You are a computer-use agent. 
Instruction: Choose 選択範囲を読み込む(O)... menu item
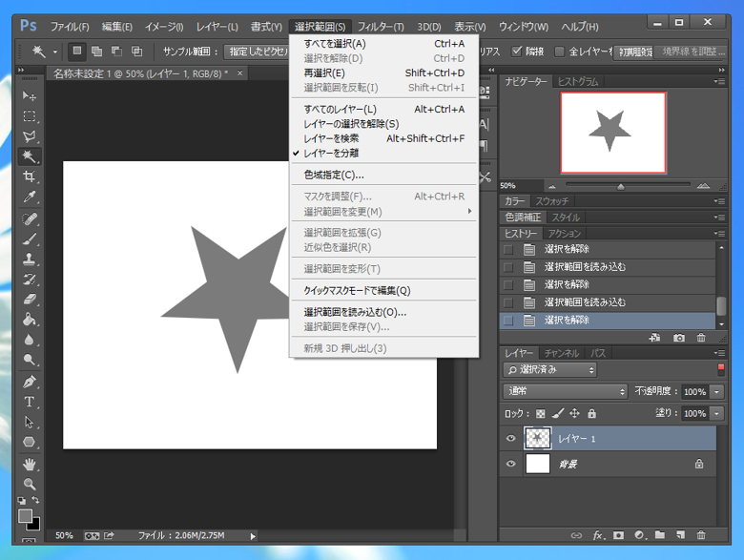tap(384, 312)
